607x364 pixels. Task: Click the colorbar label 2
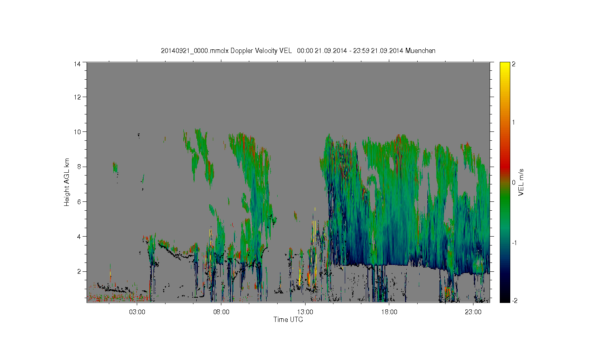point(514,64)
